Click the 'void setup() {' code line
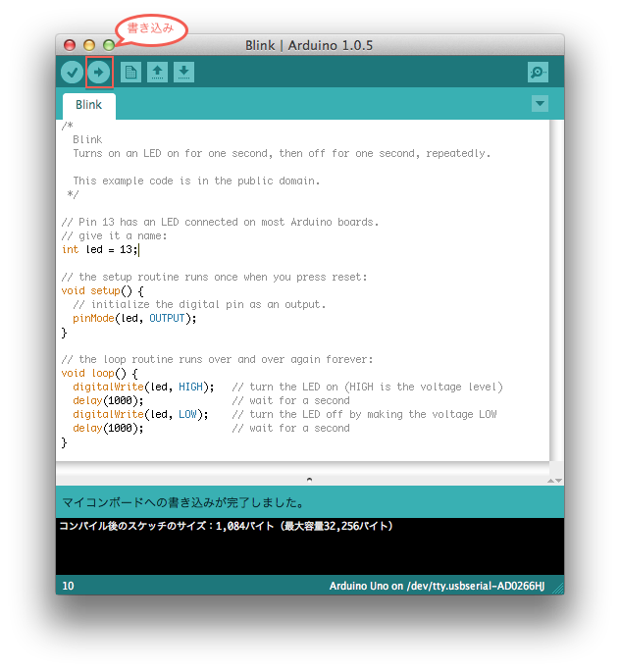The height and width of the screenshot is (672, 620). pos(103,291)
